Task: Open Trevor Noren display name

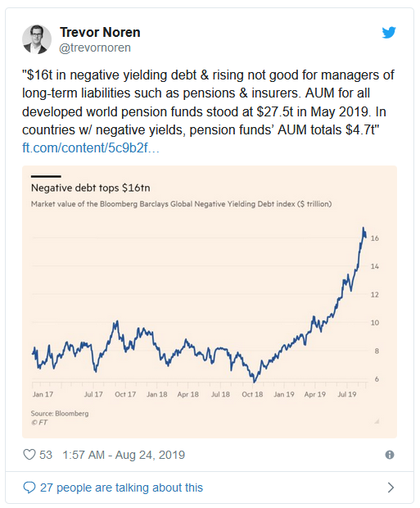Action: click(x=100, y=33)
